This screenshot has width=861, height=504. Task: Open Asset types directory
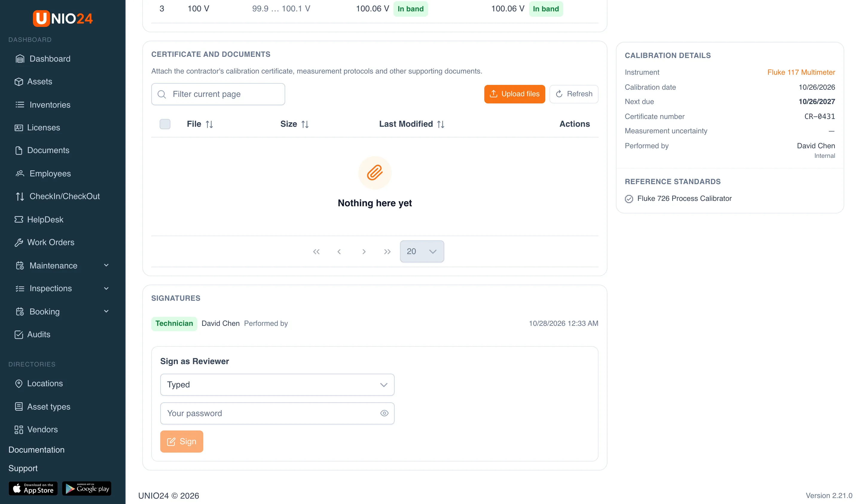[43, 407]
